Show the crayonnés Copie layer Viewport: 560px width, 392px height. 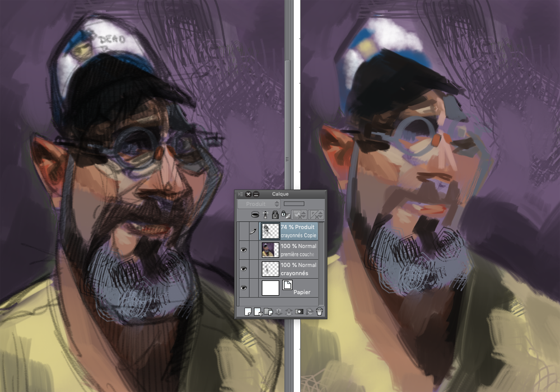[243, 231]
